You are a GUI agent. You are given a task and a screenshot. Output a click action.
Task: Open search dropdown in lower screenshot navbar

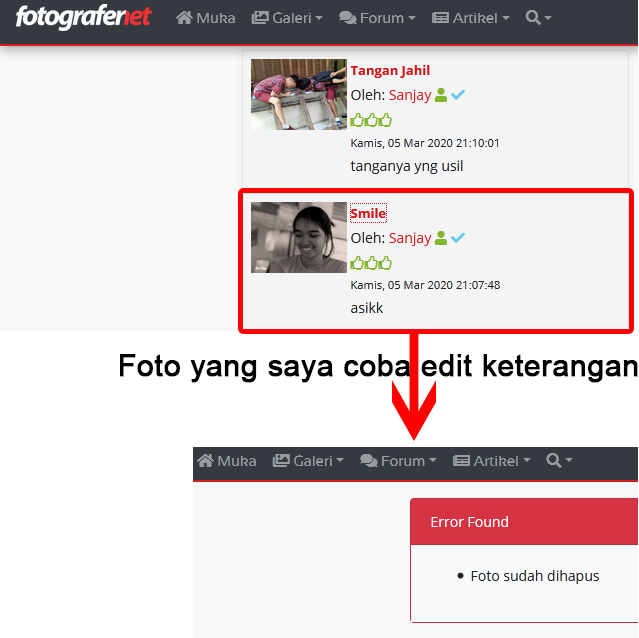pyautogui.click(x=559, y=461)
